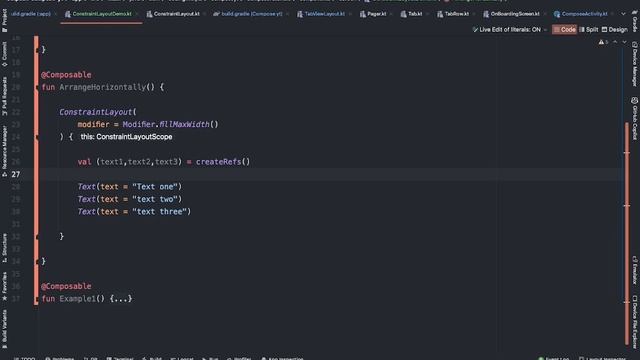Switch to ComposeActivity.kt tab

tap(580, 14)
